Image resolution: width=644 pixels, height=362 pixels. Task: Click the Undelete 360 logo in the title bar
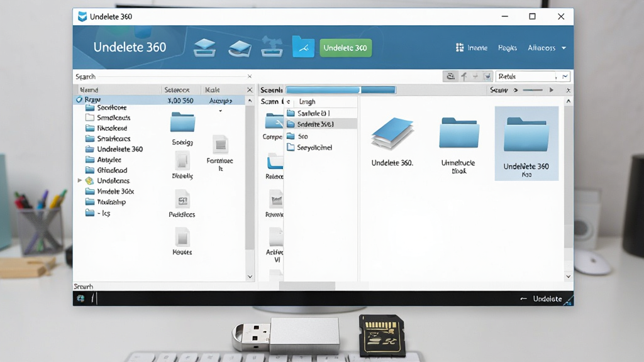82,16
